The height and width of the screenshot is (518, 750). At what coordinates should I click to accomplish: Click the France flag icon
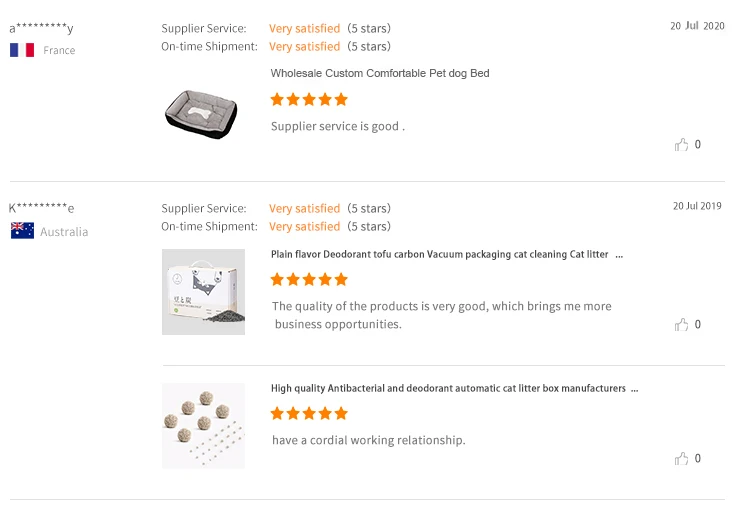pos(22,50)
